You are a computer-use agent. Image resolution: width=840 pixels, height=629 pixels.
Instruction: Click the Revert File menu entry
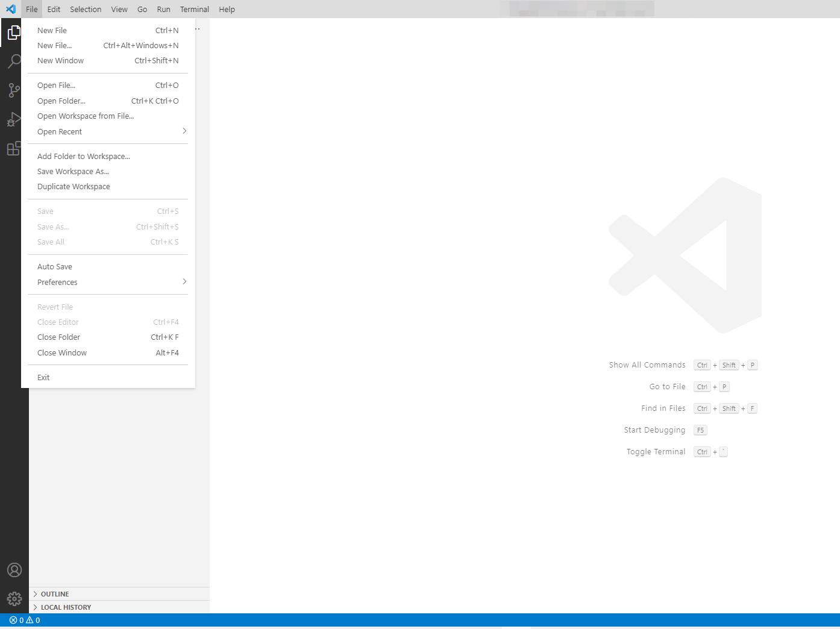click(108, 307)
